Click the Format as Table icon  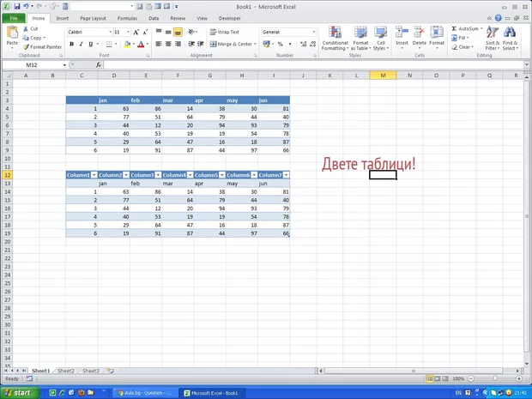pos(360,39)
